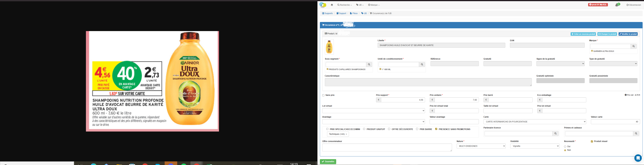Screen dimensions: 644x165
Task: Click the Sous segment search icon
Action: (x=369, y=65)
